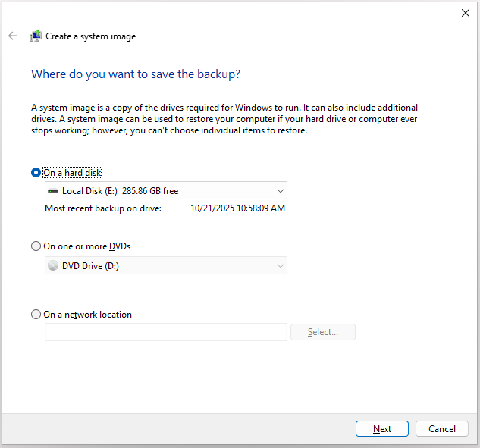Image resolution: width=480 pixels, height=448 pixels.
Task: Click the most recent backup timestamp
Action: coord(237,208)
